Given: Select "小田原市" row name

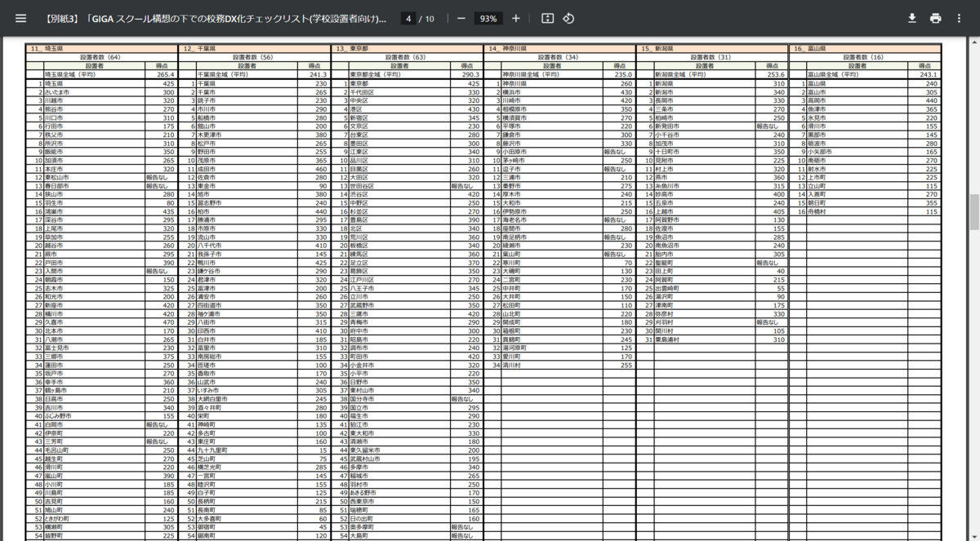Looking at the screenshot, I should click(x=514, y=152).
